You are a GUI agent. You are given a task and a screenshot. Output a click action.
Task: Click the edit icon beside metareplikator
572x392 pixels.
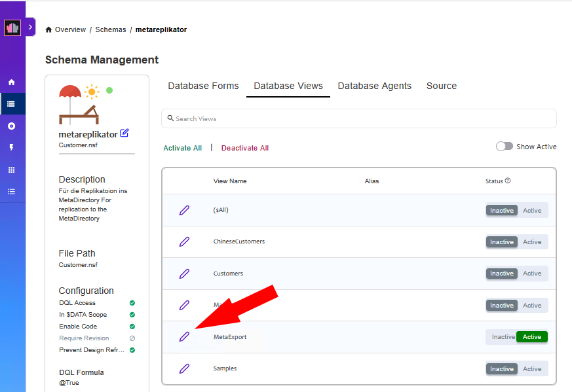point(124,134)
